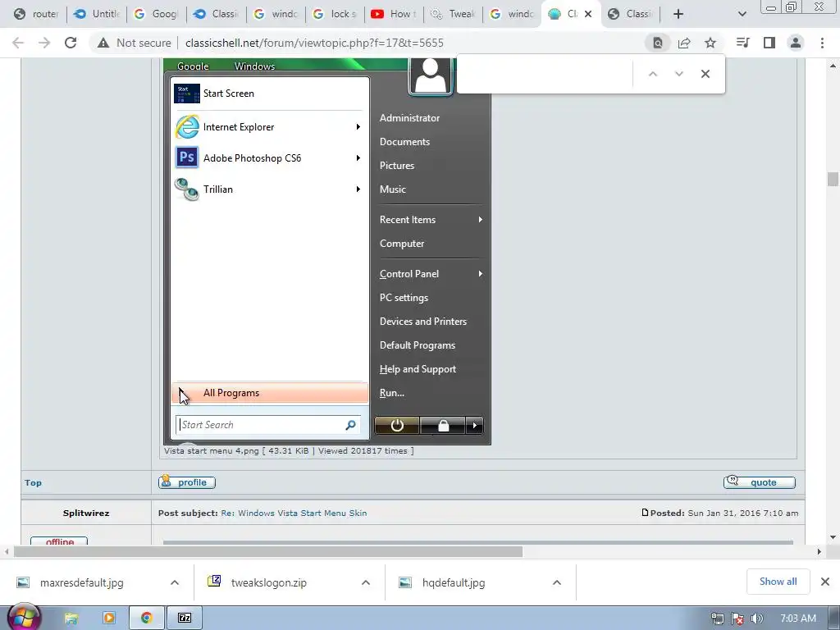
Task: Expand options for tweakslogon.zip download
Action: coord(366,582)
